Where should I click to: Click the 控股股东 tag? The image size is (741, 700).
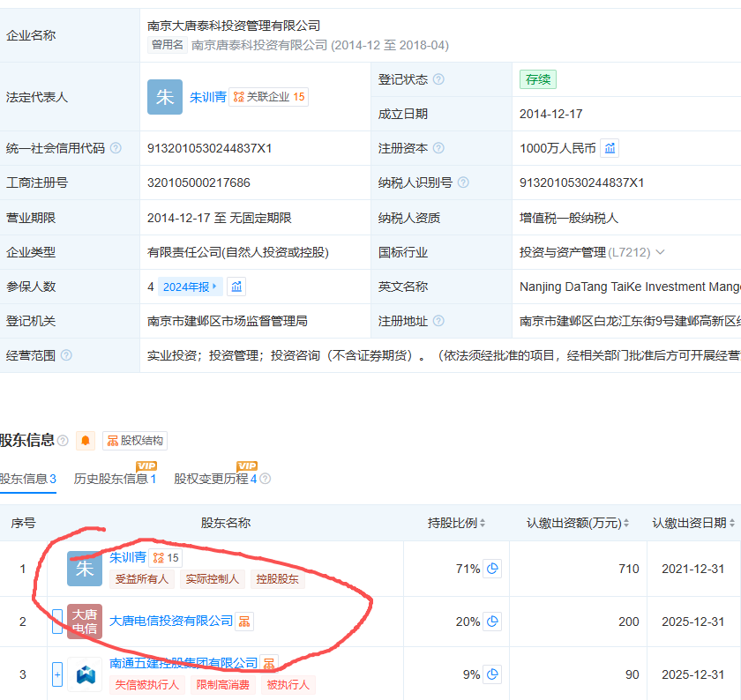(x=277, y=579)
